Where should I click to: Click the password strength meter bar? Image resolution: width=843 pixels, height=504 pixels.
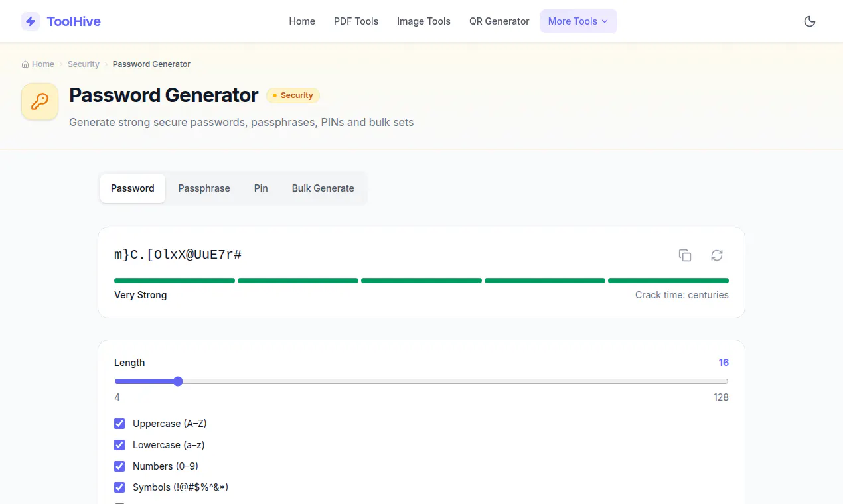421,281
